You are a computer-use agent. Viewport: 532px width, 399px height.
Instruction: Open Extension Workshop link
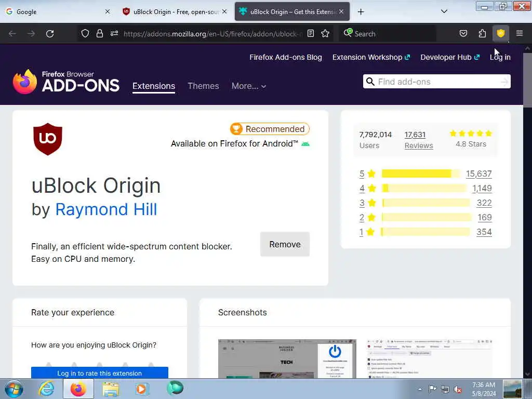[371, 57]
